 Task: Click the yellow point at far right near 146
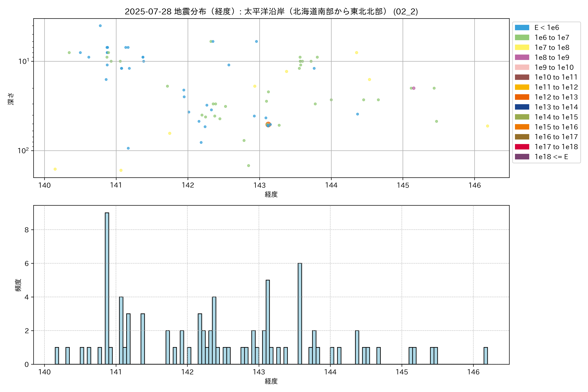(x=487, y=126)
